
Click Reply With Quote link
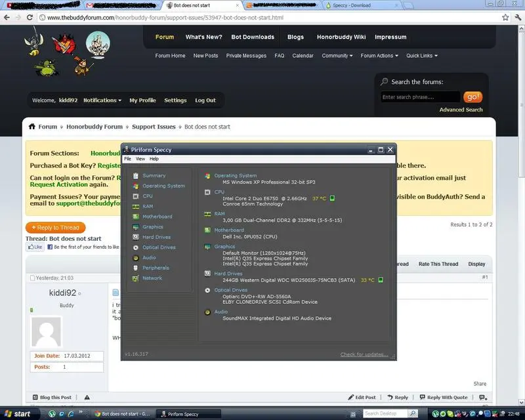click(x=444, y=397)
